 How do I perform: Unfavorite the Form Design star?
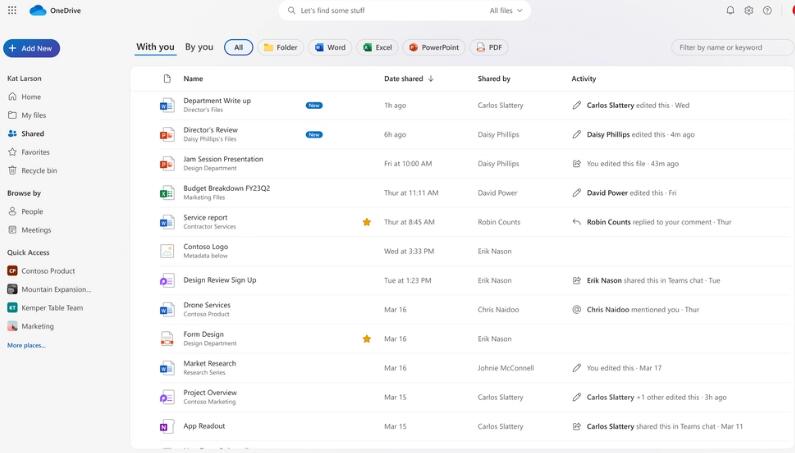pyautogui.click(x=367, y=338)
